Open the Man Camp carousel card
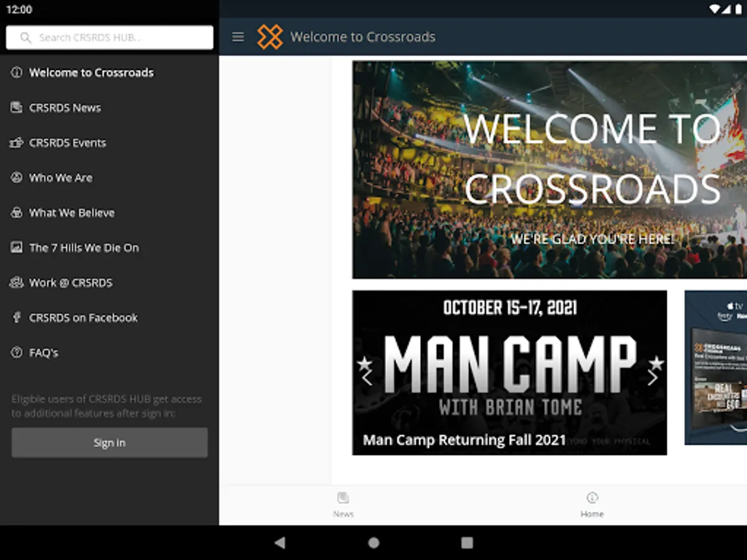This screenshot has width=747, height=560. (x=510, y=373)
